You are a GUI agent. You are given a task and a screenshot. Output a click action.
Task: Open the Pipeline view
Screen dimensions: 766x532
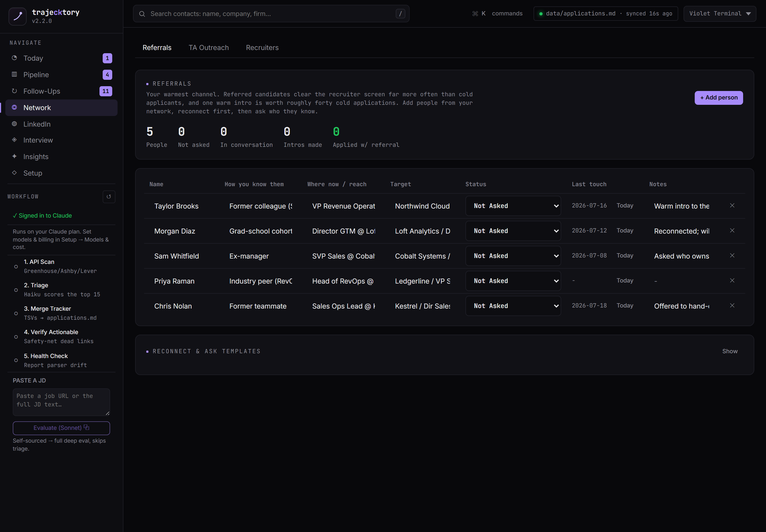61,75
